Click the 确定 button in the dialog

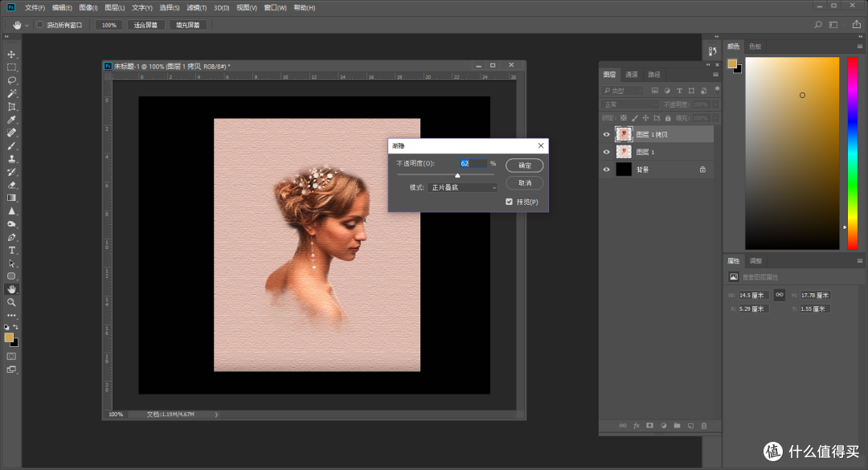pyautogui.click(x=523, y=165)
